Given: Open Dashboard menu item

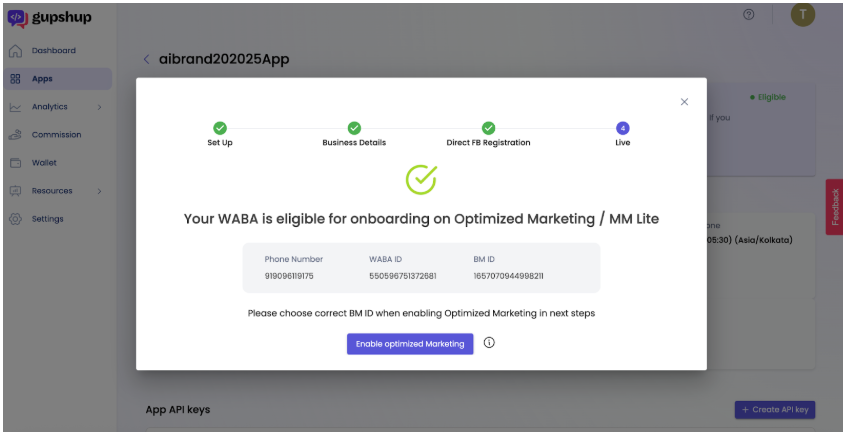Looking at the screenshot, I should pos(58,51).
